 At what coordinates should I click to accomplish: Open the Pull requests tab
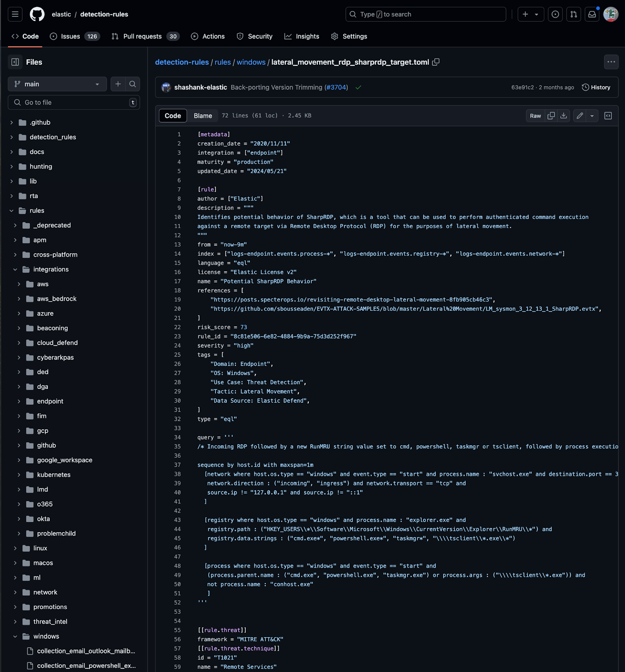pyautogui.click(x=145, y=37)
